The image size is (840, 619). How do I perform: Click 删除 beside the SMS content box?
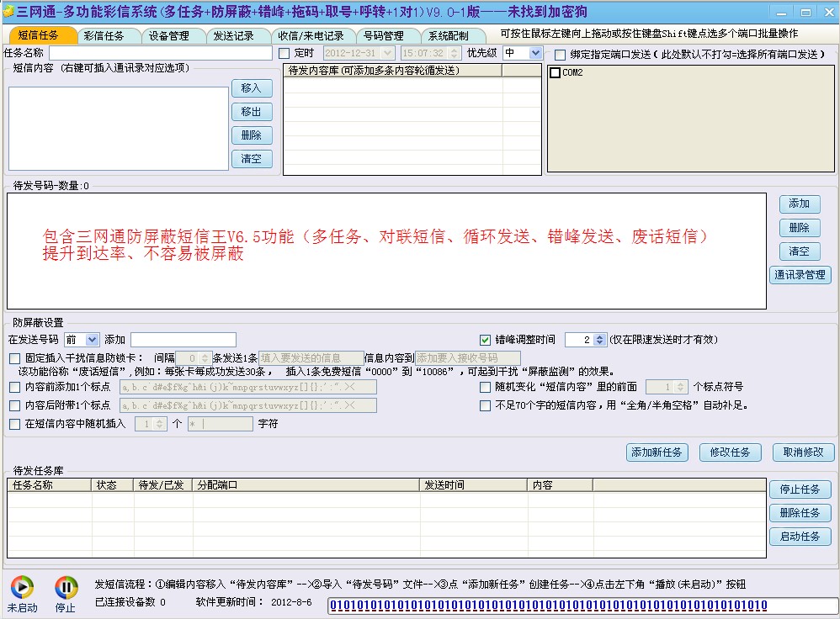[x=252, y=135]
